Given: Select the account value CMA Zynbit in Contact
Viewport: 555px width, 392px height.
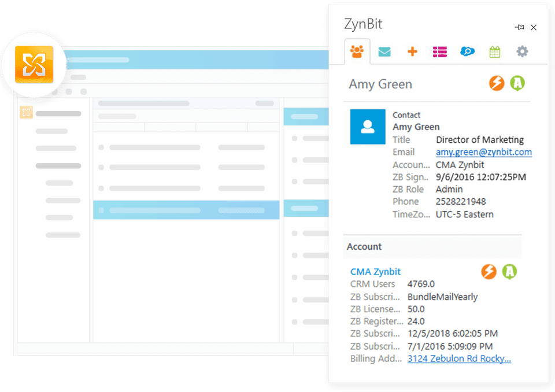Looking at the screenshot, I should coord(460,165).
